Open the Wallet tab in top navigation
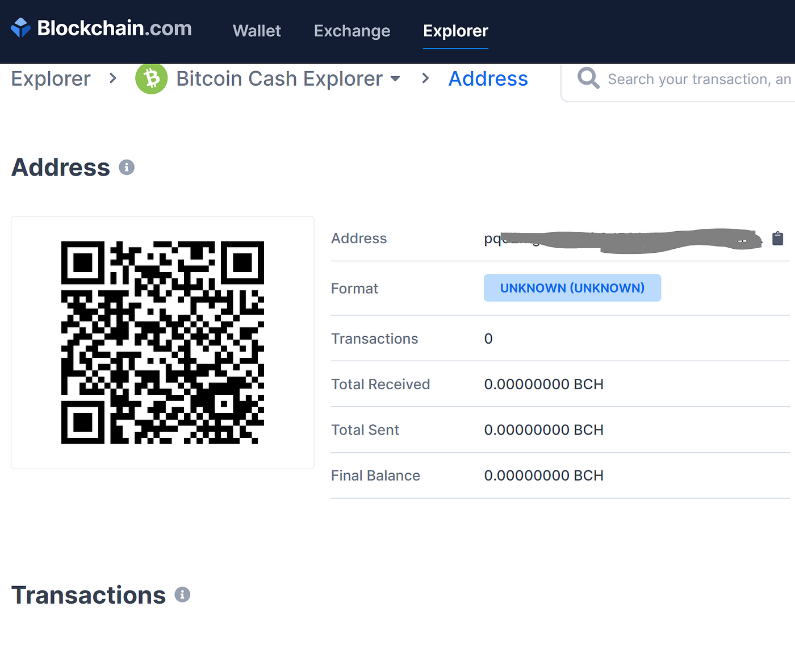Screen dimensions: 795x672 (x=257, y=31)
